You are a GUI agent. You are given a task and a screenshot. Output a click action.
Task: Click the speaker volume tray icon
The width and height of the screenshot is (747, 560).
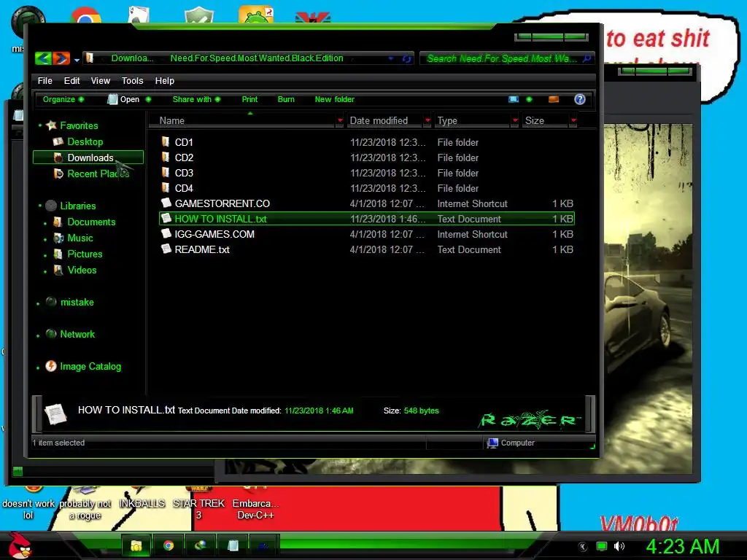(x=619, y=546)
